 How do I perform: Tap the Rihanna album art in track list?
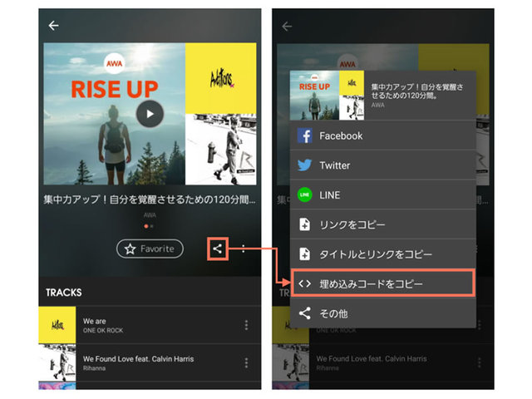pos(57,362)
